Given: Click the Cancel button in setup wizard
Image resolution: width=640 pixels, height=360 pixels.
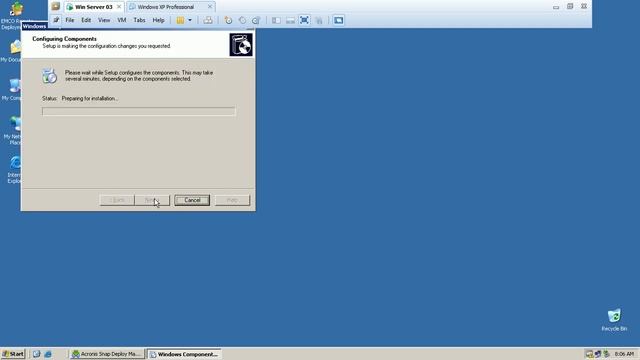Looking at the screenshot, I should [192, 200].
